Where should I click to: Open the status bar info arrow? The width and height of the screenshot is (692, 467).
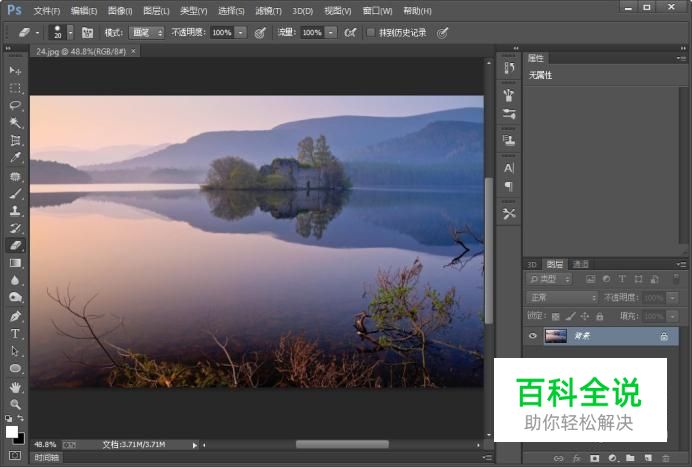[x=195, y=445]
